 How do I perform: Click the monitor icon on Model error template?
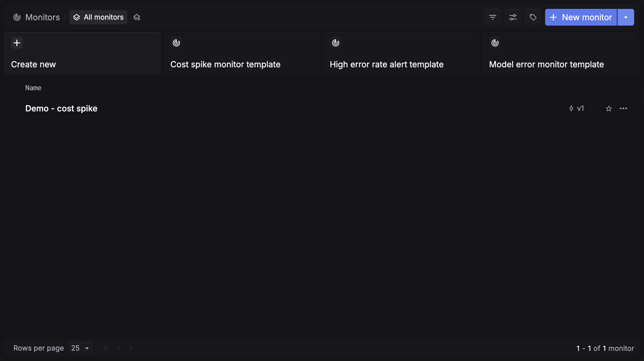[x=495, y=43]
